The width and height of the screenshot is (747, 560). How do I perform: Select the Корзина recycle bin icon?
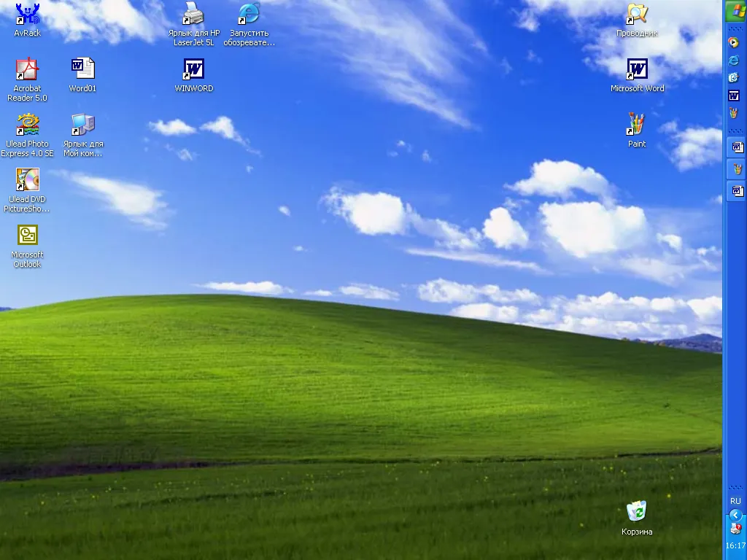click(x=637, y=518)
